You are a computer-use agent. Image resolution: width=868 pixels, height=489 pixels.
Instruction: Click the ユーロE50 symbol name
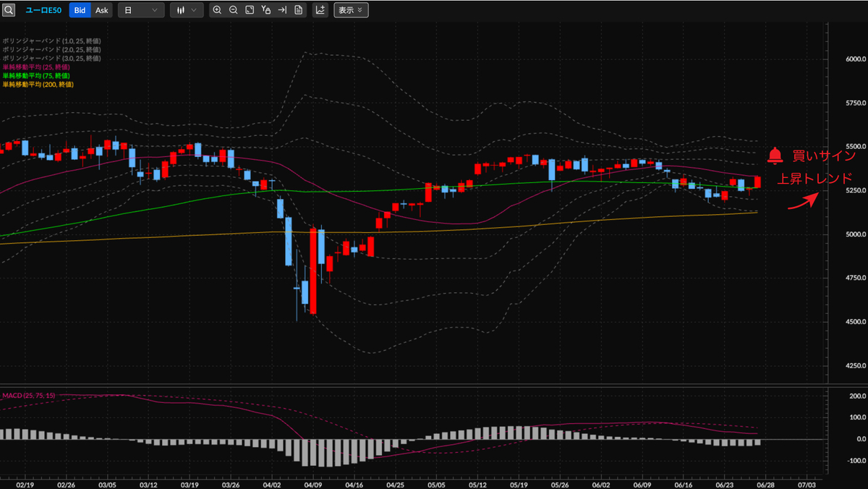[x=43, y=10]
